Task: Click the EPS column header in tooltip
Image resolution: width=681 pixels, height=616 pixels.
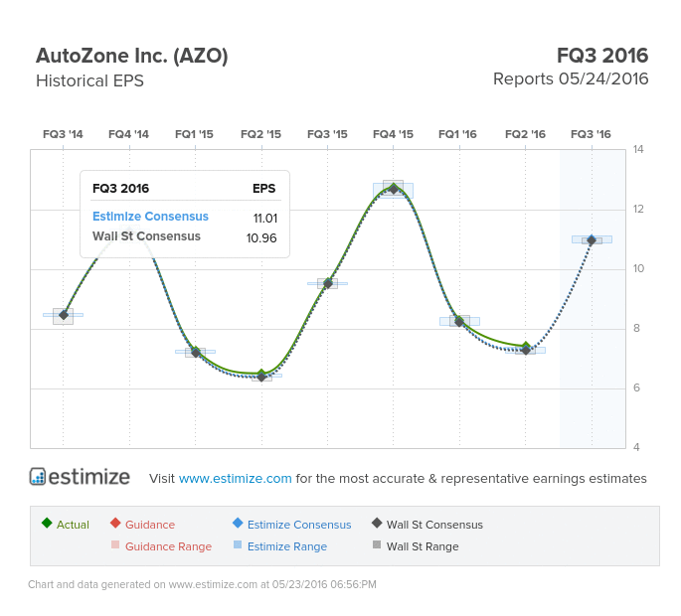Action: click(264, 189)
